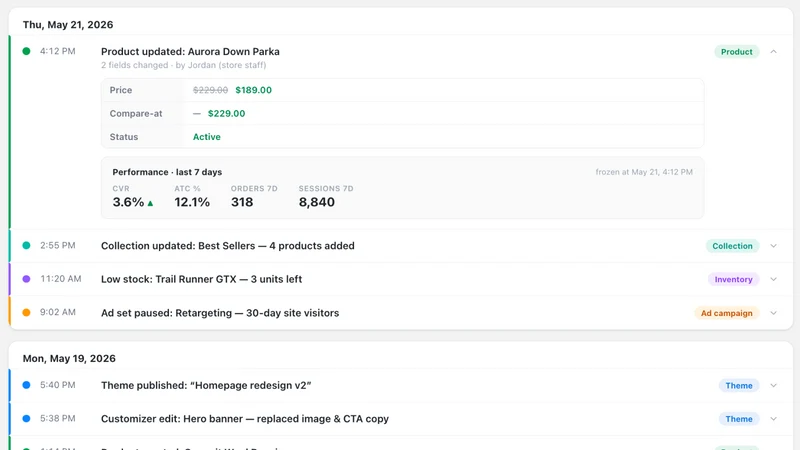Image resolution: width=800 pixels, height=450 pixels.
Task: Select 'Theme published: Homepage redesign v2' title
Action: [x=206, y=385]
